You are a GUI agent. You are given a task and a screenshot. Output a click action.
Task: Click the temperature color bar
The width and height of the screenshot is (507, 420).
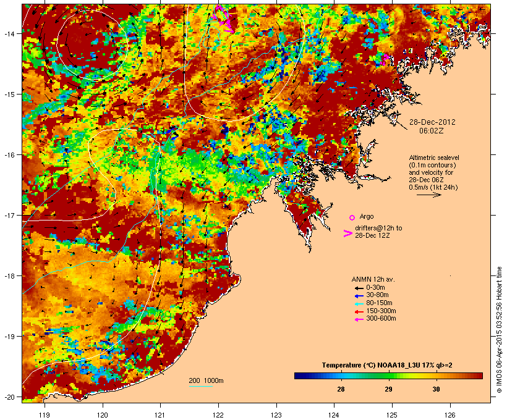[x=388, y=376]
